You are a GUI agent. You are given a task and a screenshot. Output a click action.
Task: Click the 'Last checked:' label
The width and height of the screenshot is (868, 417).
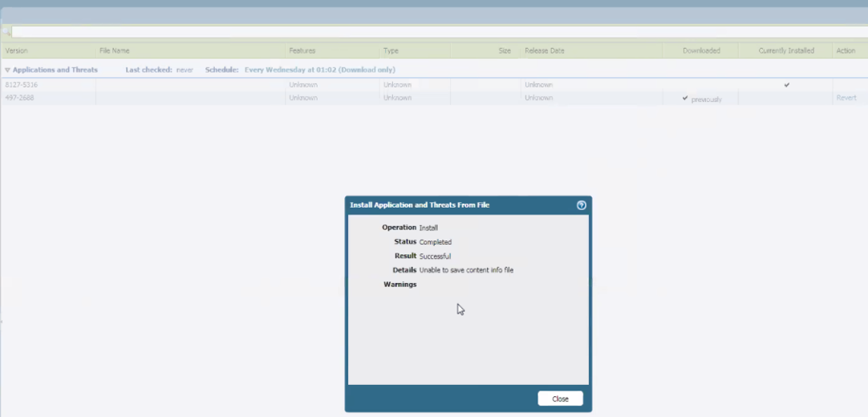coord(149,71)
